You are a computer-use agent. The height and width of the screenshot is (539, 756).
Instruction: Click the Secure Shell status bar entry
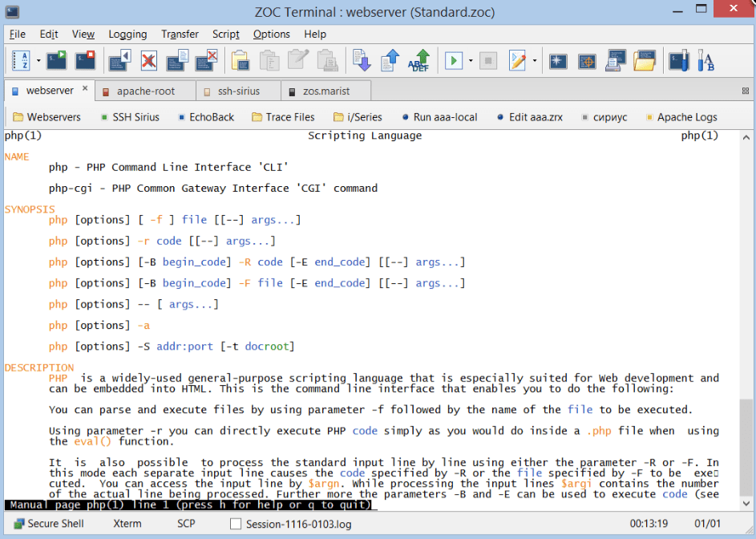point(49,524)
